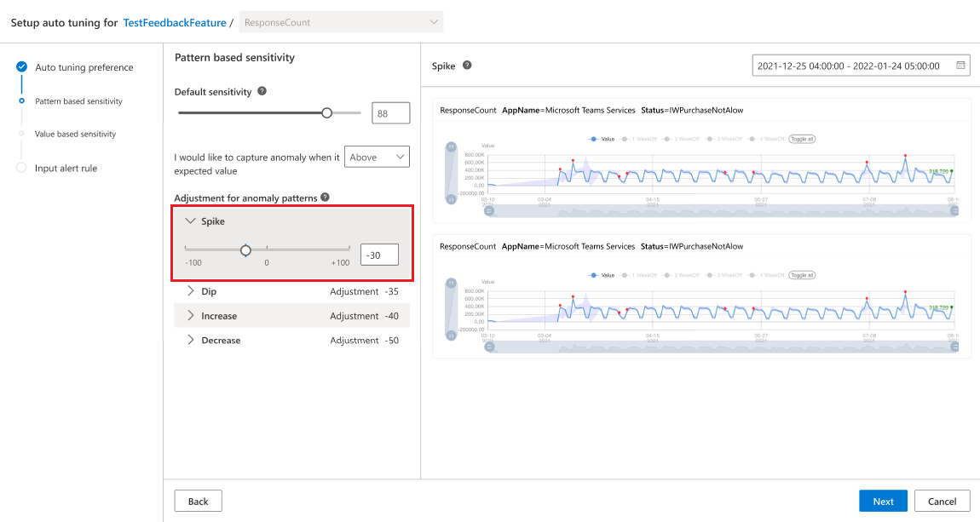Toggle 4 WeekOff series in bottom chart
Screen dimensions: 980x522
(x=766, y=275)
